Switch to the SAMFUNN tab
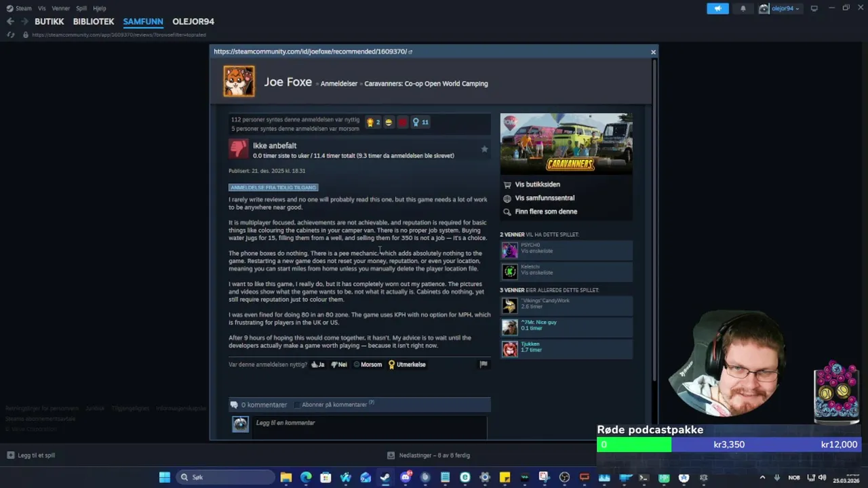 pos(143,22)
